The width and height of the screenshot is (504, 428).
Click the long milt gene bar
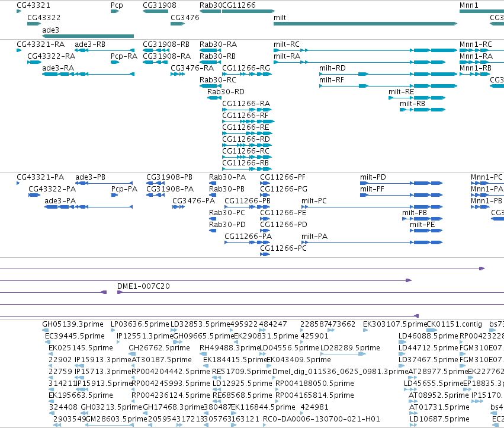pos(365,24)
